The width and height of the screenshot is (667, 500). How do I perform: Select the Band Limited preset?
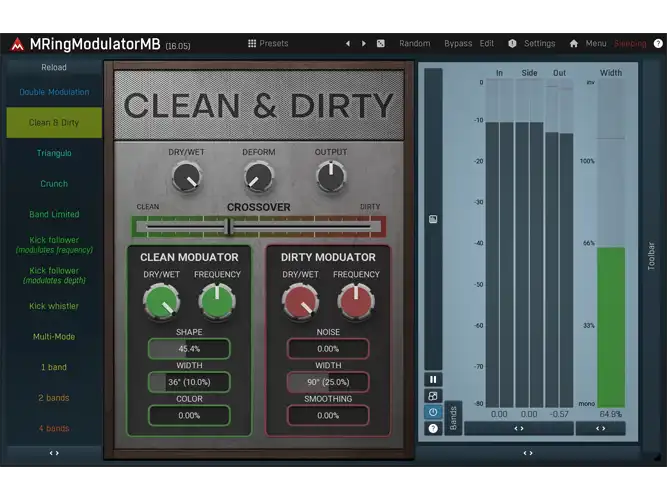coord(54,214)
